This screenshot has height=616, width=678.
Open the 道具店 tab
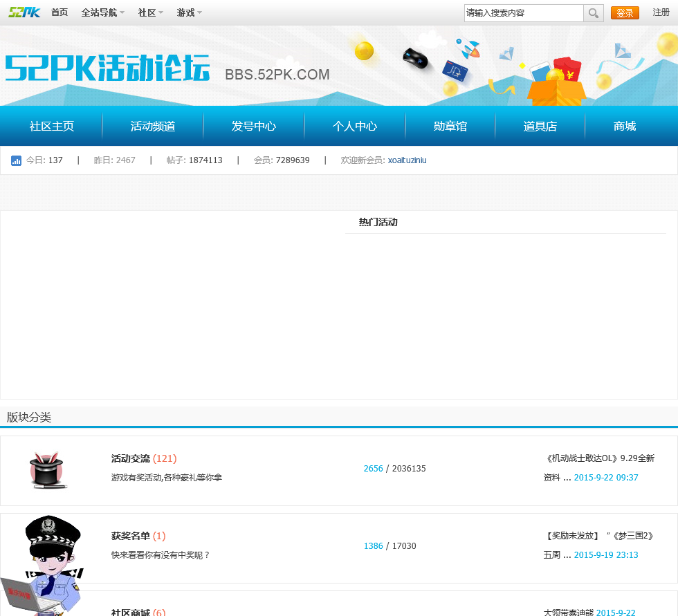[540, 126]
